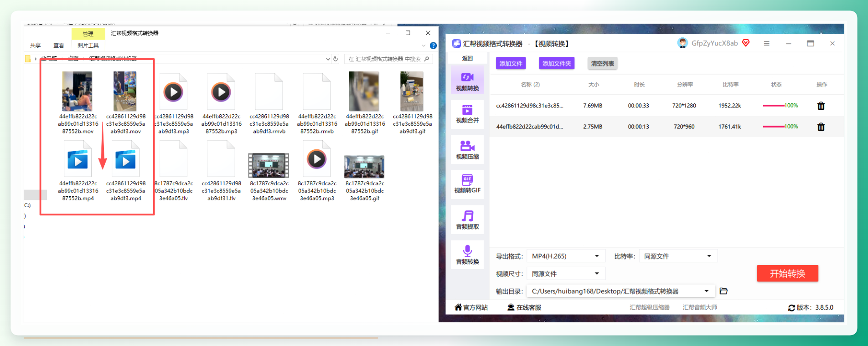The height and width of the screenshot is (346, 868).
Task: Click the search magnifier in File Explorer
Action: 427,59
